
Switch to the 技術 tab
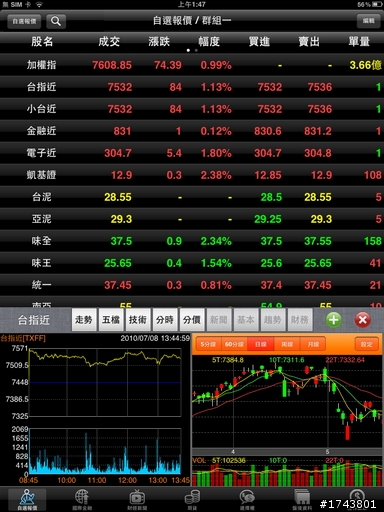[138, 320]
